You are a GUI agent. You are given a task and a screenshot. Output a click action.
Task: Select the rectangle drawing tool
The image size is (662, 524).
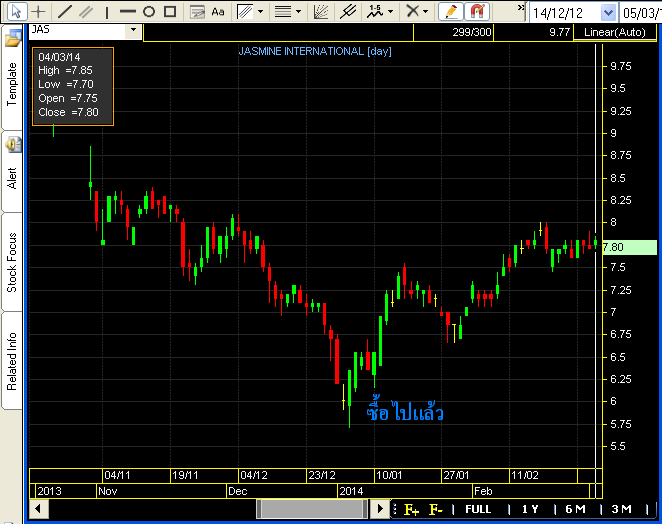coord(170,11)
